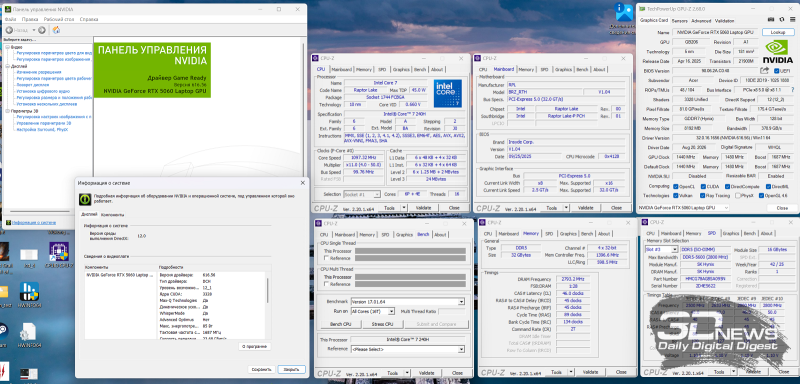Click the BIOS export share icon in GPU-Z
Screen dimensions: 800x384
click(x=764, y=70)
